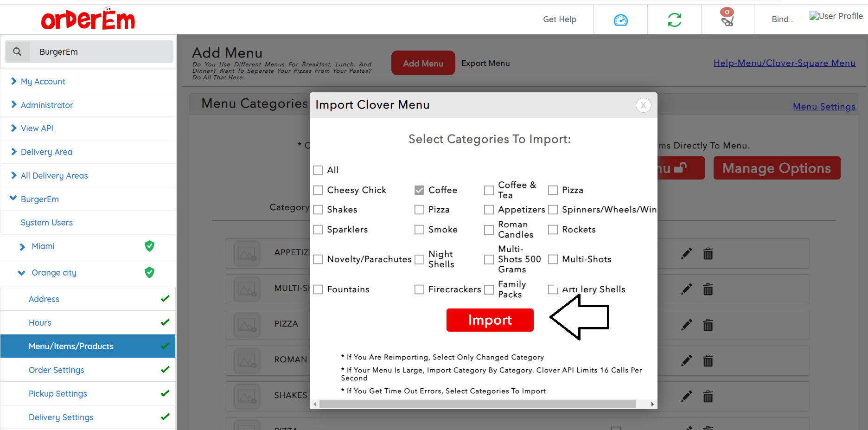Check the All categories checkbox
This screenshot has height=430, width=868.
[318, 170]
